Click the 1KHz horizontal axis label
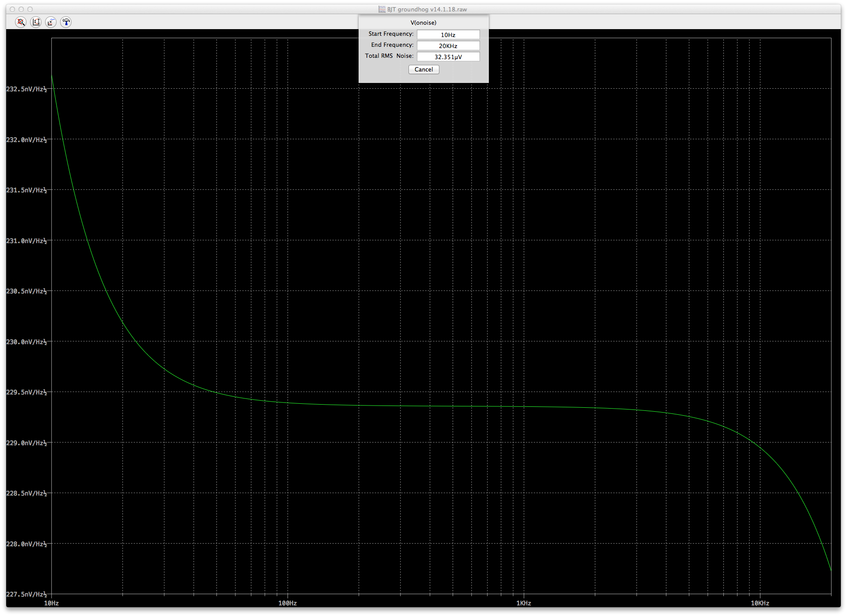 pos(524,603)
